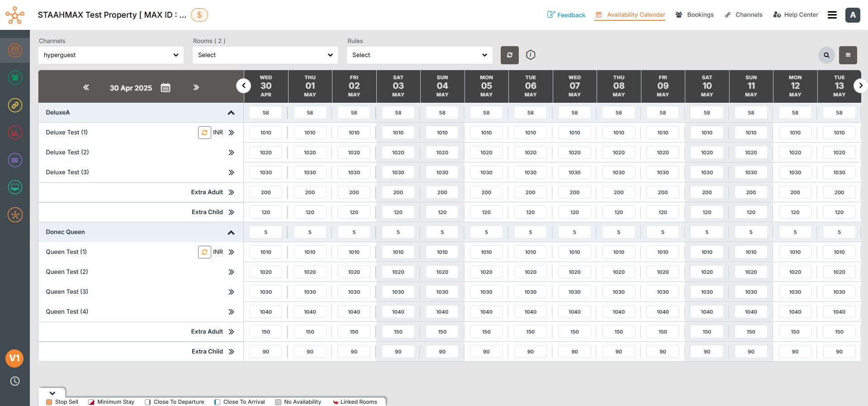Click Close To Arrival legend box
868x406 pixels.
click(x=217, y=402)
